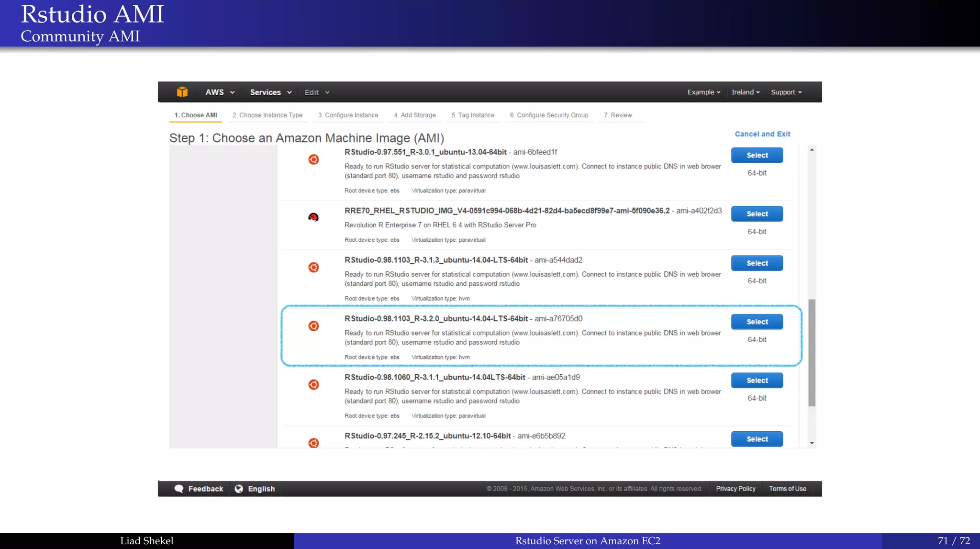Click the 'Revolution R Enterprise 7 on RHEL' description
Image resolution: width=980 pixels, height=549 pixels.
pos(440,225)
